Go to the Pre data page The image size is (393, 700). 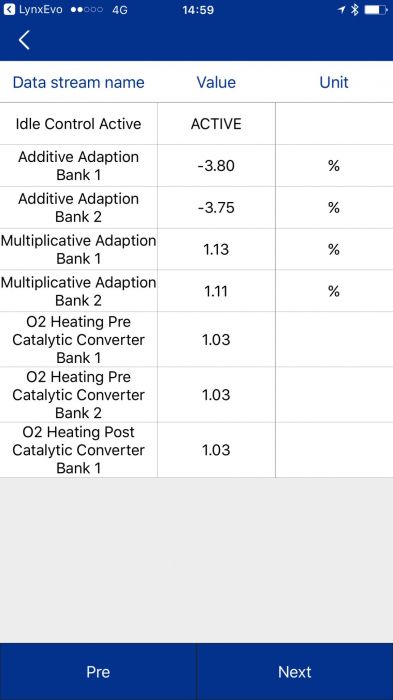tap(98, 672)
